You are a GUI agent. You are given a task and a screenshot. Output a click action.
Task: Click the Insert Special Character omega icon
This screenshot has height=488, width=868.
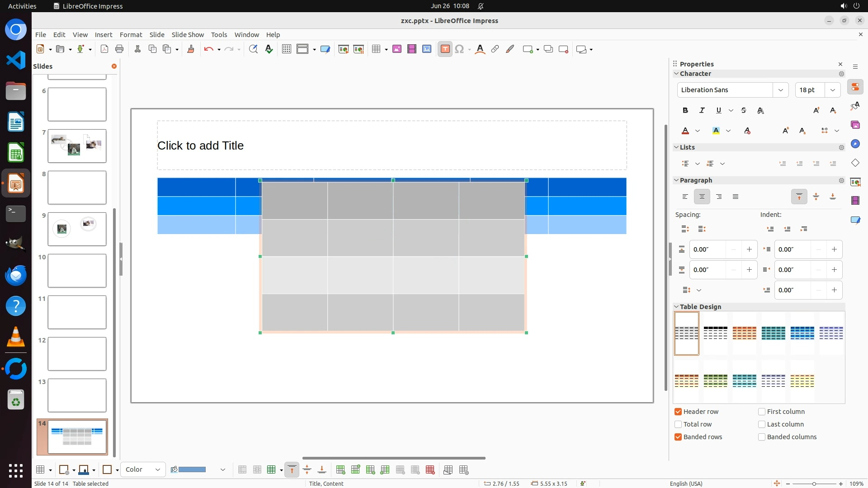coord(459,49)
